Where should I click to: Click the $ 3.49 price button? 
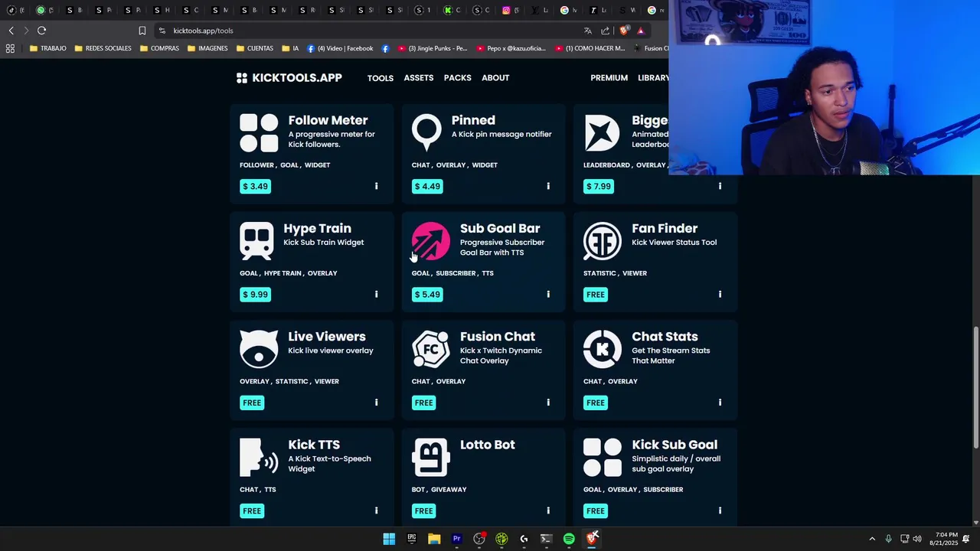click(x=255, y=186)
